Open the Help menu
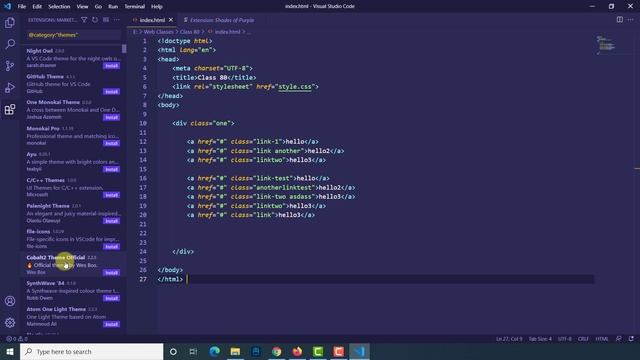Screen dimensions: 640x360 [157, 7]
